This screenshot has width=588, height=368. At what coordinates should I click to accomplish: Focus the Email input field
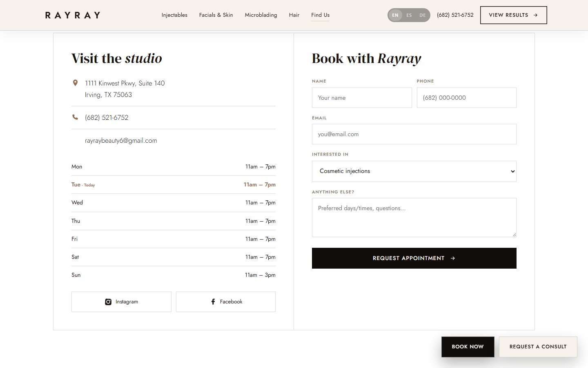(x=414, y=134)
